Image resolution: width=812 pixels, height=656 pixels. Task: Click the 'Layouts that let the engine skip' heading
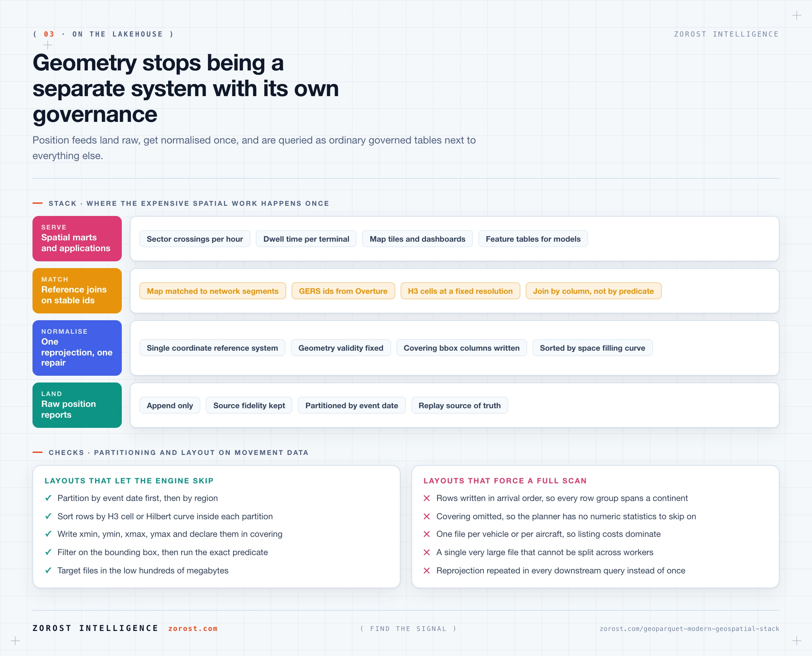click(x=129, y=481)
